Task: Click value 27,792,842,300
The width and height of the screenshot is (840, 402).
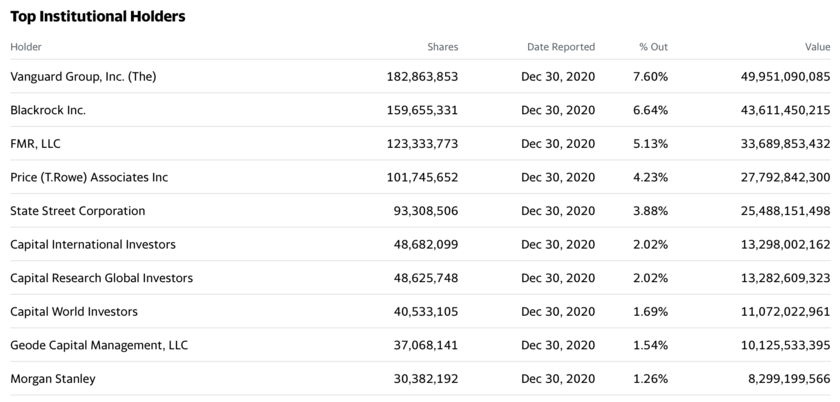Action: pos(785,177)
